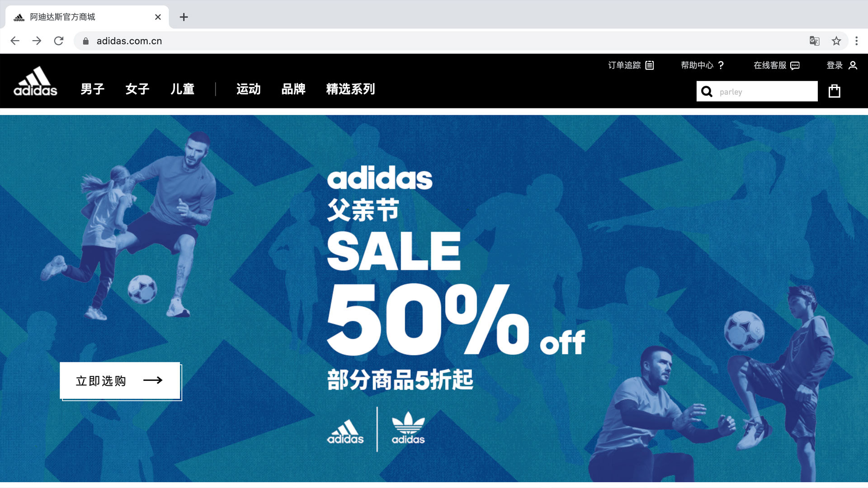The height and width of the screenshot is (488, 868).
Task: Open a new browser tab
Action: pos(184,17)
